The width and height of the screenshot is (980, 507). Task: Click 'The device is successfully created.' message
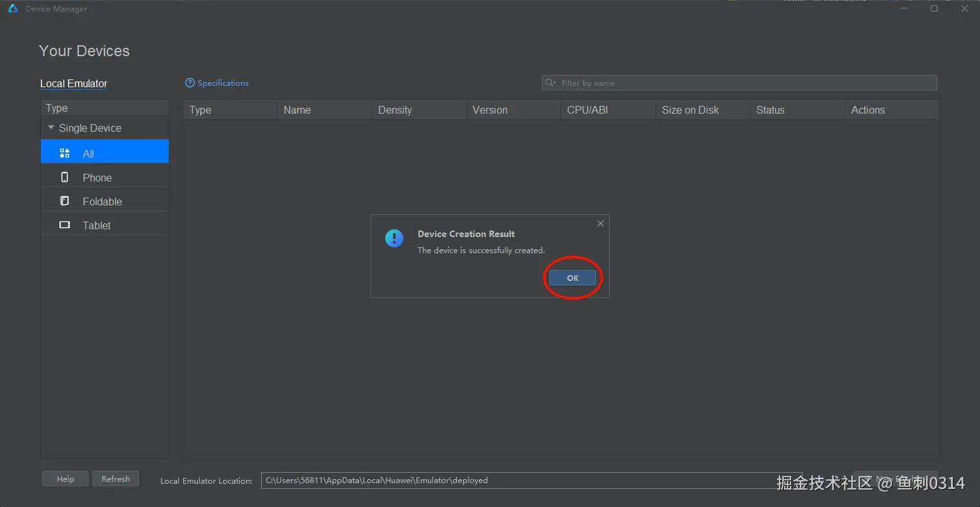click(x=481, y=251)
